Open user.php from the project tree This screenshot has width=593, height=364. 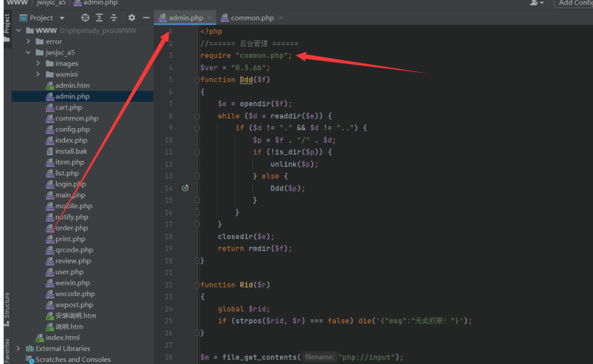65,272
